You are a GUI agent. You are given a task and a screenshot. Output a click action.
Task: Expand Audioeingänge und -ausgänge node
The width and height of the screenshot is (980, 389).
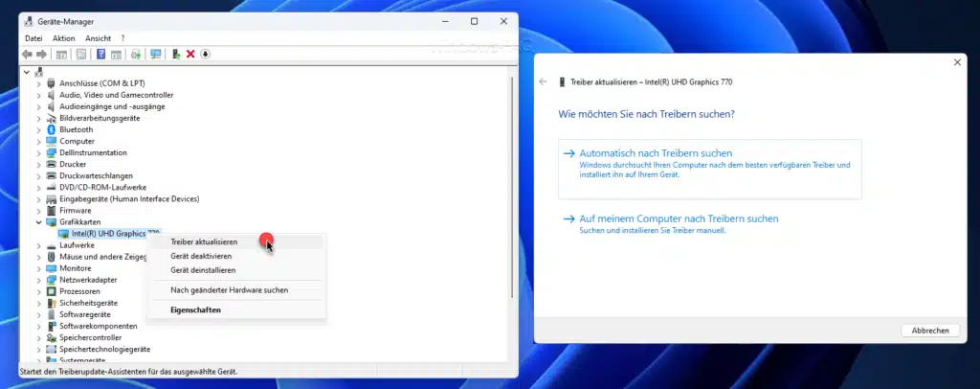pyautogui.click(x=38, y=106)
